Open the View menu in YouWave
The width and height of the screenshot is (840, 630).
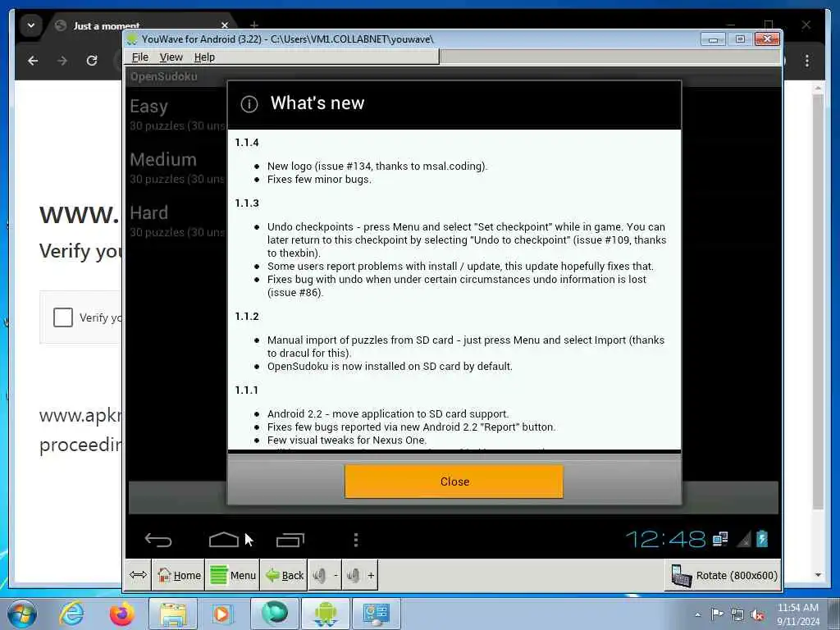(x=171, y=57)
